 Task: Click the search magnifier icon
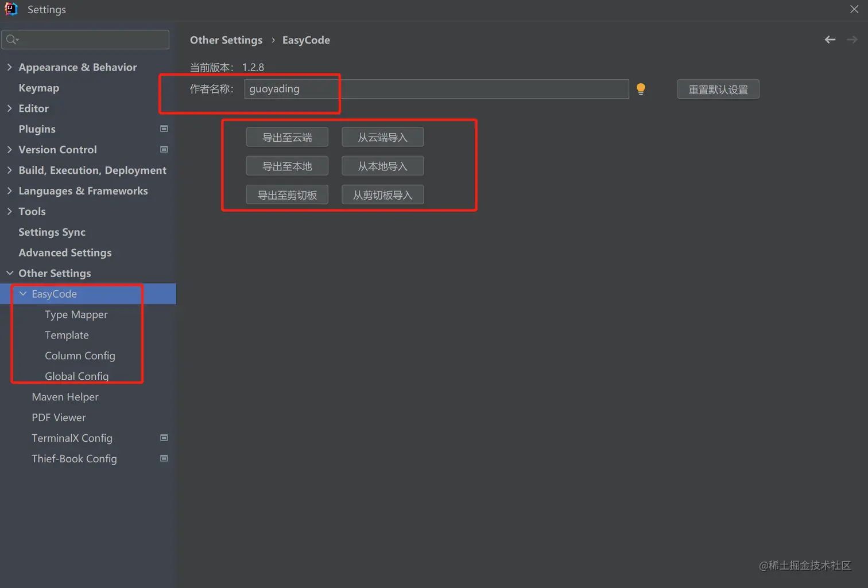click(x=12, y=40)
